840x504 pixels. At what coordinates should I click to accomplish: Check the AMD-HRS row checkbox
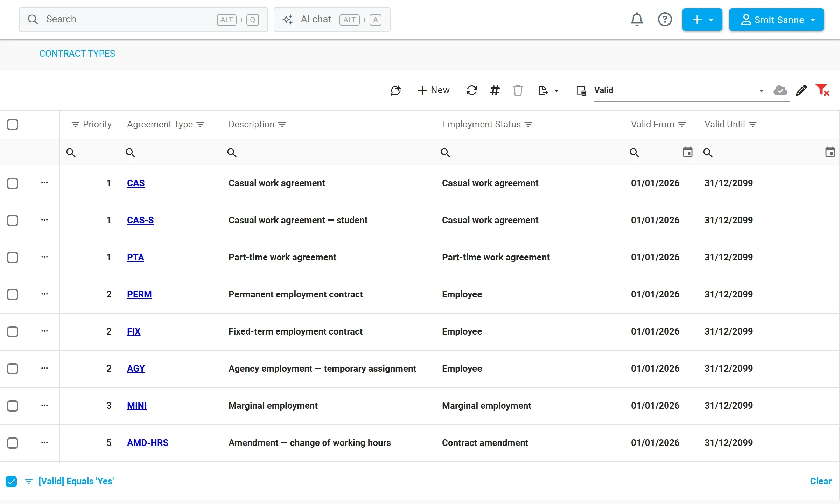click(13, 443)
